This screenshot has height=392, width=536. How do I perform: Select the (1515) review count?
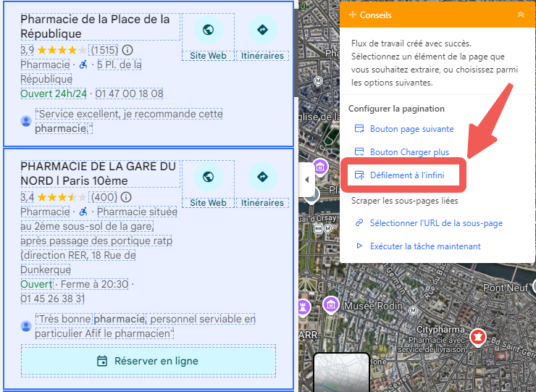tap(104, 50)
